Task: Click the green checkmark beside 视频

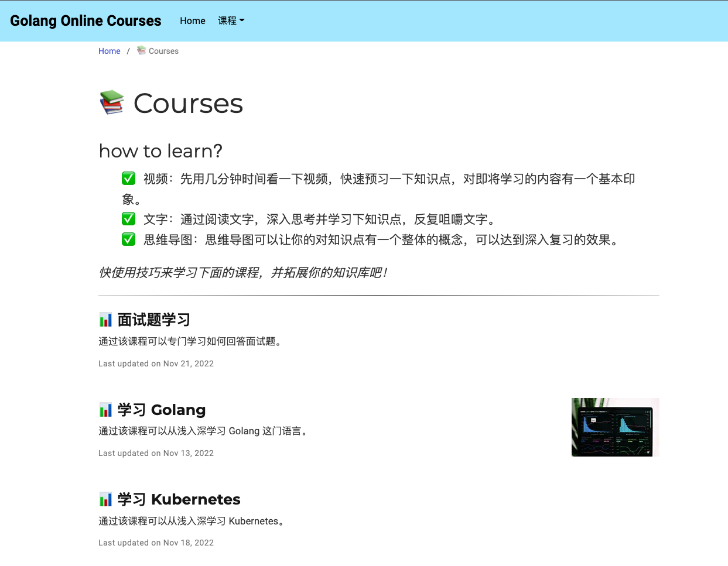Action: click(128, 179)
